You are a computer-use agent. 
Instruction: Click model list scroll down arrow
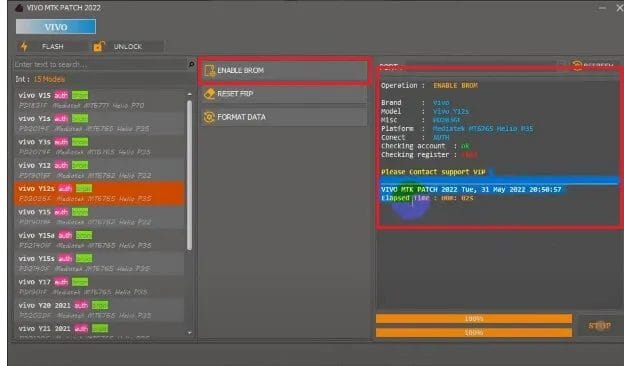click(189, 333)
